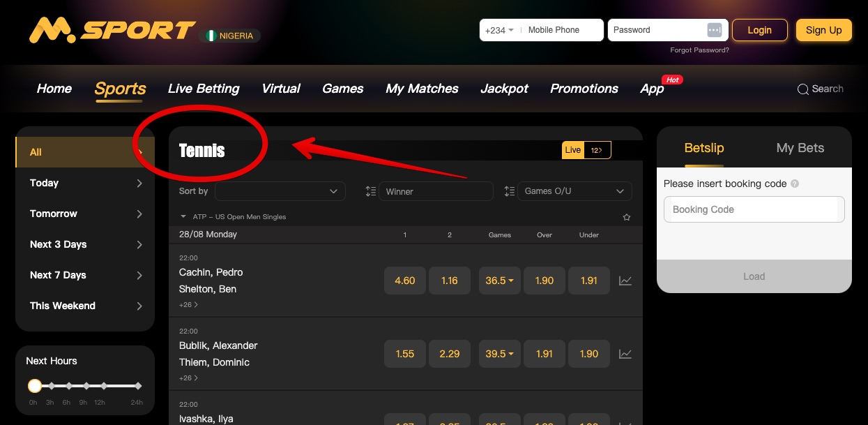Open the Virtual menu item
This screenshot has height=425, width=868.
click(281, 89)
